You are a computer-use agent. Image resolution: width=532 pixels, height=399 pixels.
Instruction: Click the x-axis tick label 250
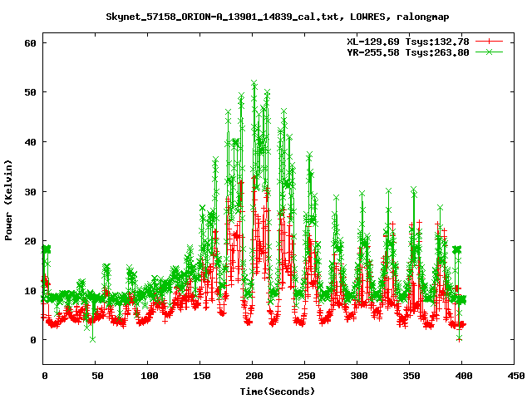click(307, 376)
